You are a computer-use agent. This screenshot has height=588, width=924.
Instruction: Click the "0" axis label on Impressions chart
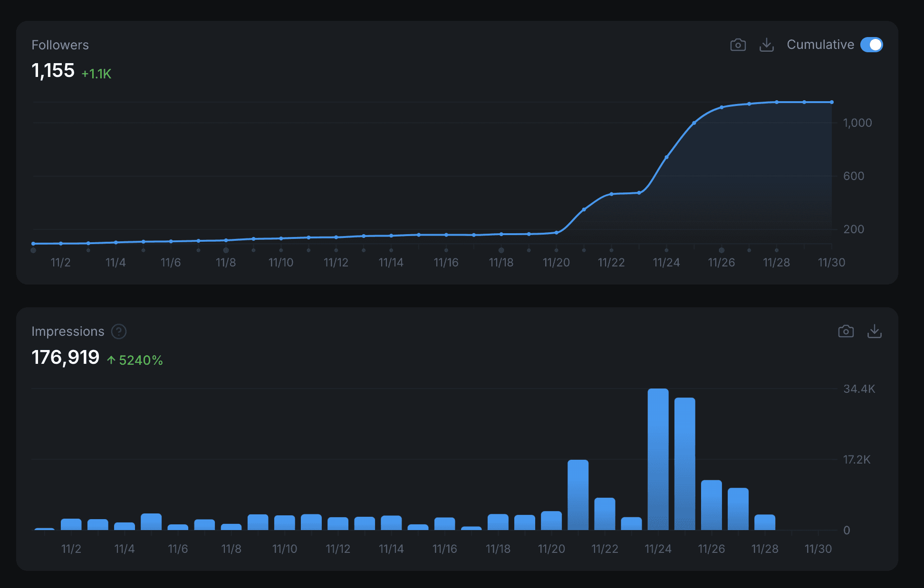tap(847, 531)
